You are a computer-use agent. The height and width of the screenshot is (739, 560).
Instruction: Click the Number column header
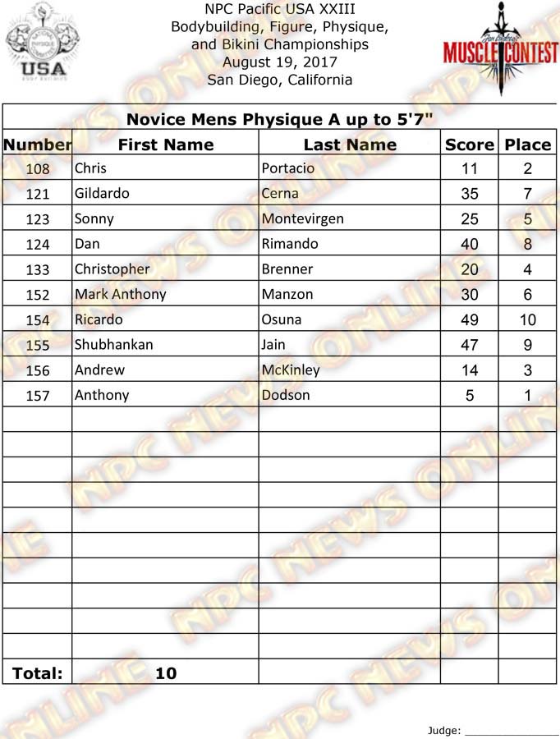38,145
